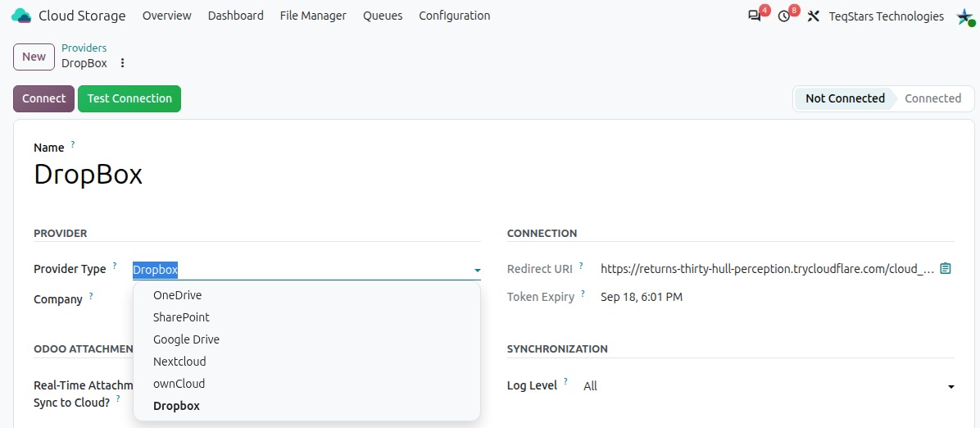Click the TeqStars Technologies company name

887,16
